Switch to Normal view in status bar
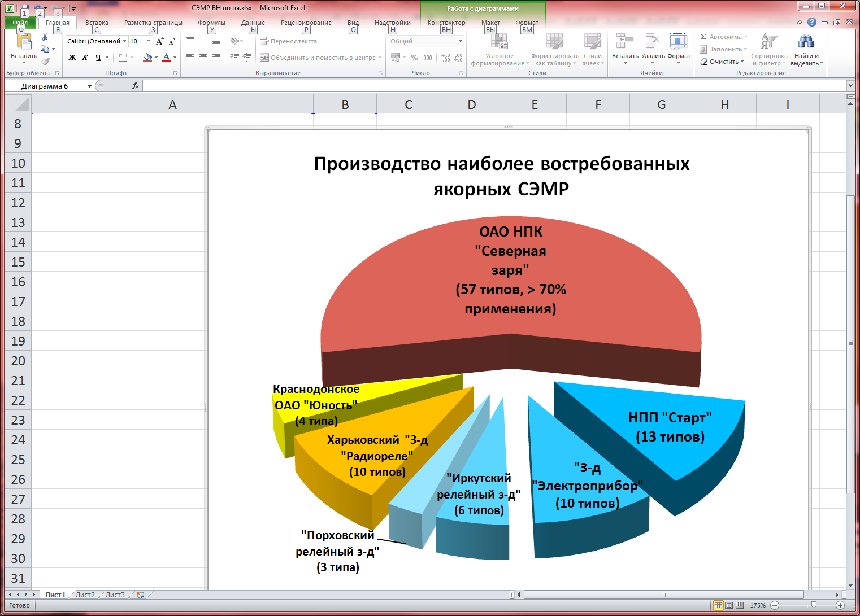 click(718, 605)
